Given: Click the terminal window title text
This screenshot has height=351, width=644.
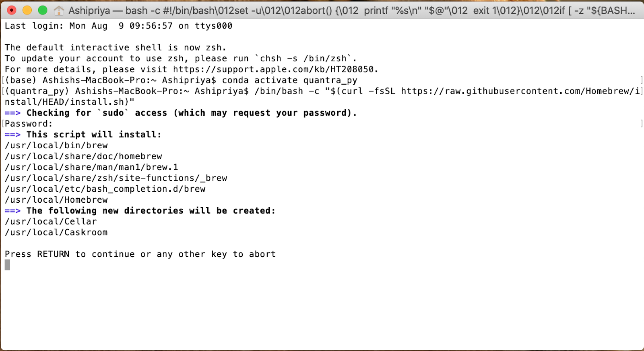Looking at the screenshot, I should [x=352, y=10].
